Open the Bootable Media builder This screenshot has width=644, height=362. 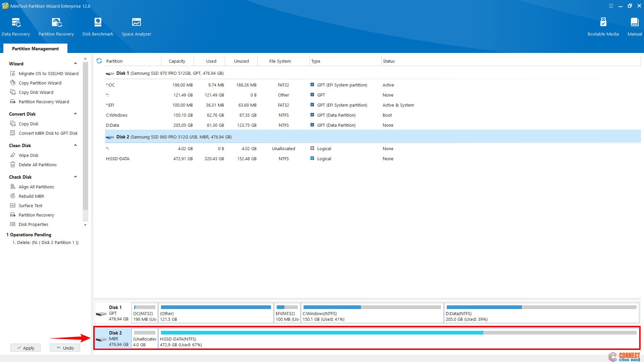click(603, 27)
